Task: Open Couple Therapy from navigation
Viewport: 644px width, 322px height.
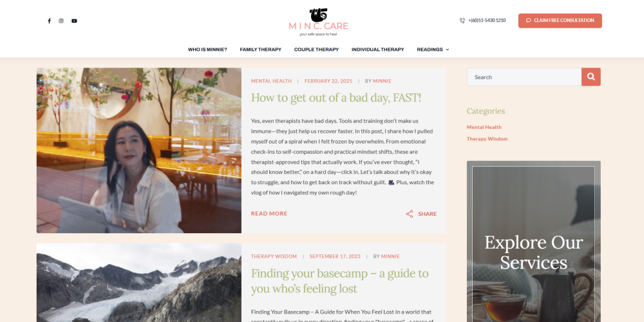Action: point(316,50)
